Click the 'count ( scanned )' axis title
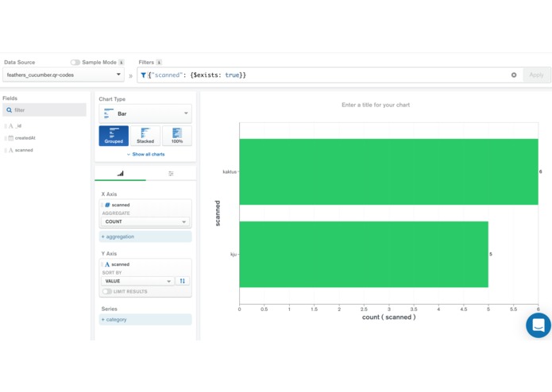The image size is (552, 392). tap(388, 317)
